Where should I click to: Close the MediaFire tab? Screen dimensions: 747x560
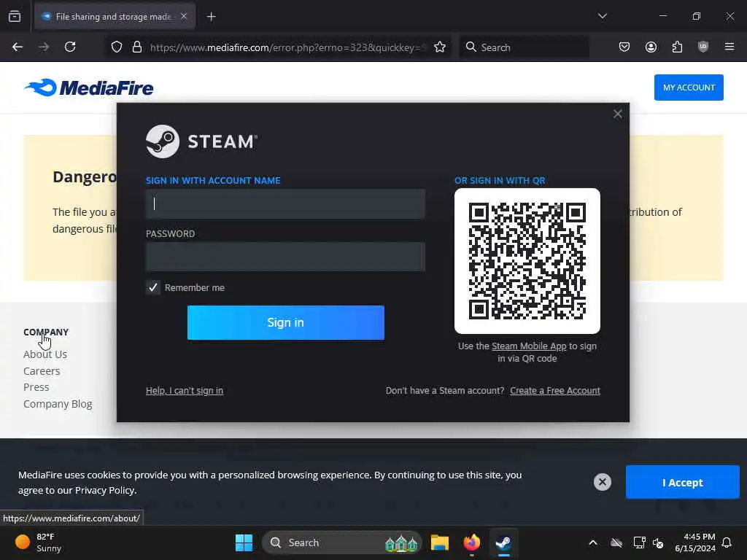(184, 17)
